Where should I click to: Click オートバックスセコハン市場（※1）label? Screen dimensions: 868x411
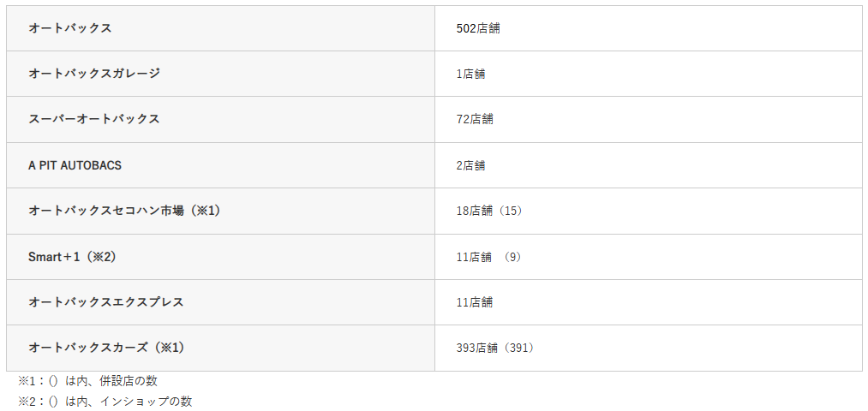coord(124,211)
